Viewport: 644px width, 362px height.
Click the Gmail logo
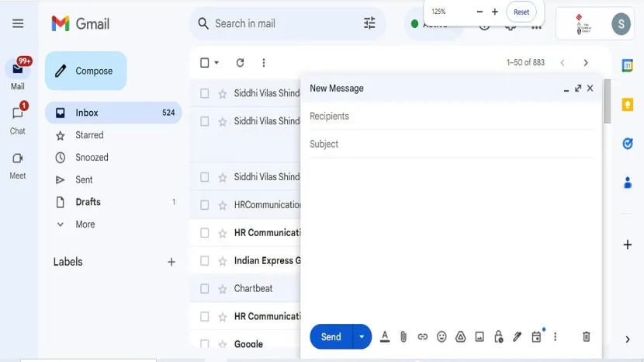click(x=81, y=23)
